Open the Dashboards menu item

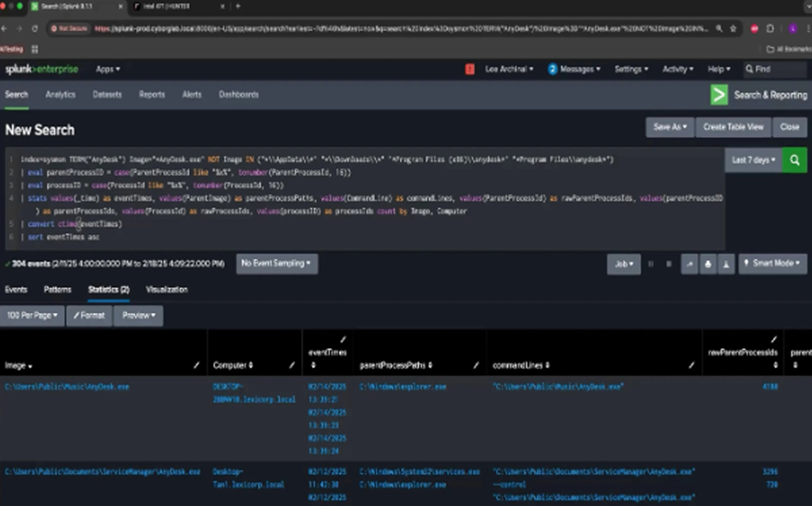pos(238,95)
